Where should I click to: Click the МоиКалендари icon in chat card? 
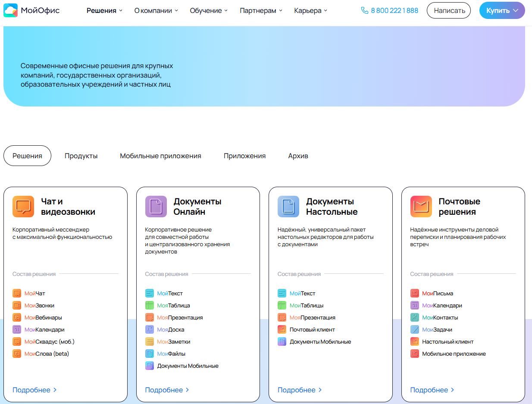click(17, 329)
